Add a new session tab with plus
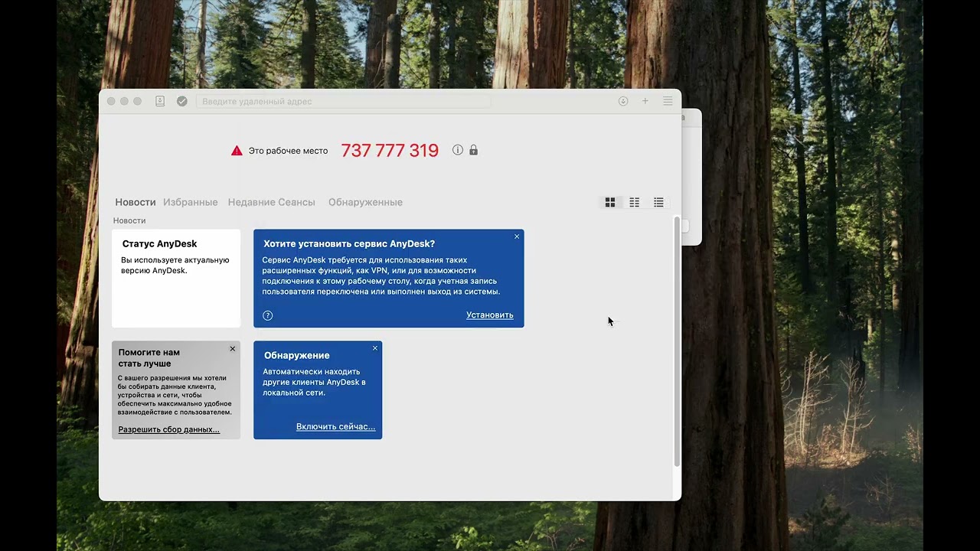The height and width of the screenshot is (551, 980). point(645,101)
